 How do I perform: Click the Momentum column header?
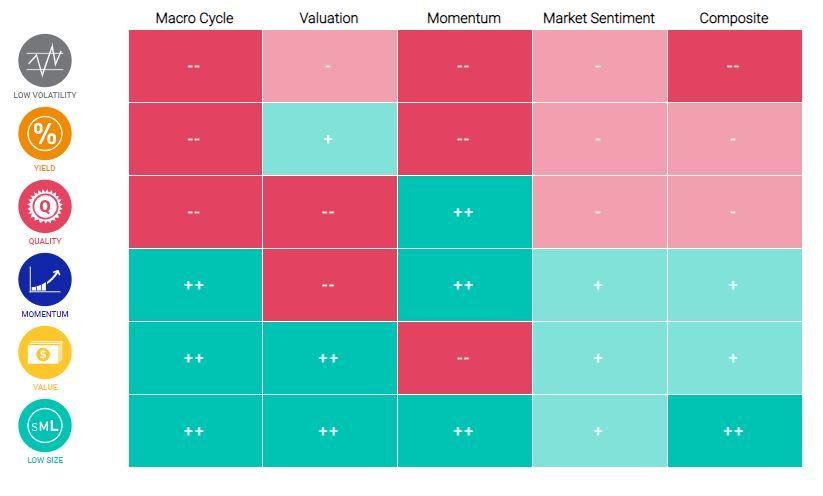tap(463, 18)
